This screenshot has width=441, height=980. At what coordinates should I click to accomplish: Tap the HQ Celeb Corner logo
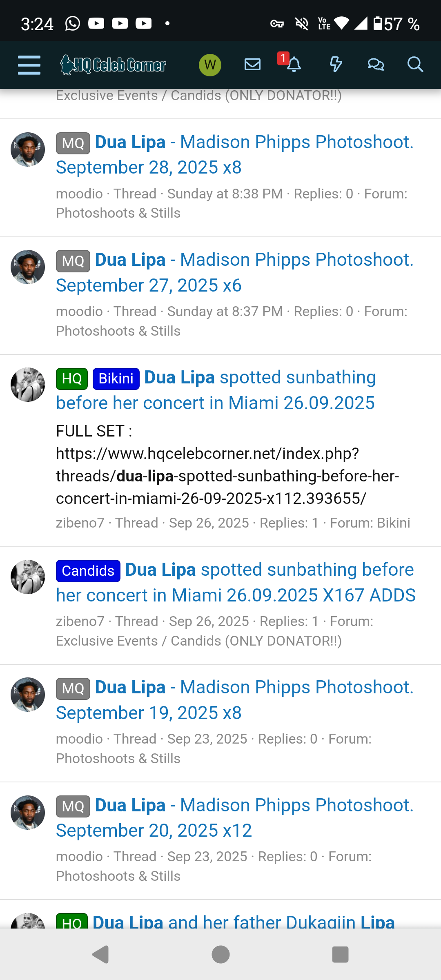click(113, 65)
